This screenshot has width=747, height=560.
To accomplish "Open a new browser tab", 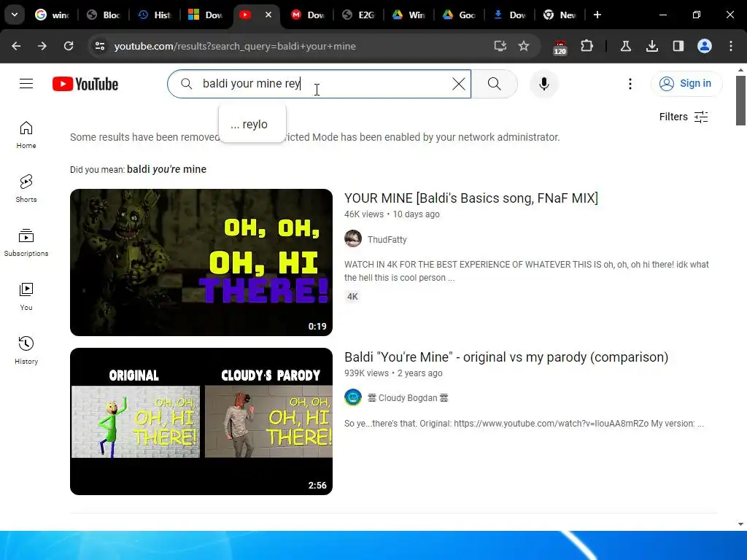I will pos(597,15).
